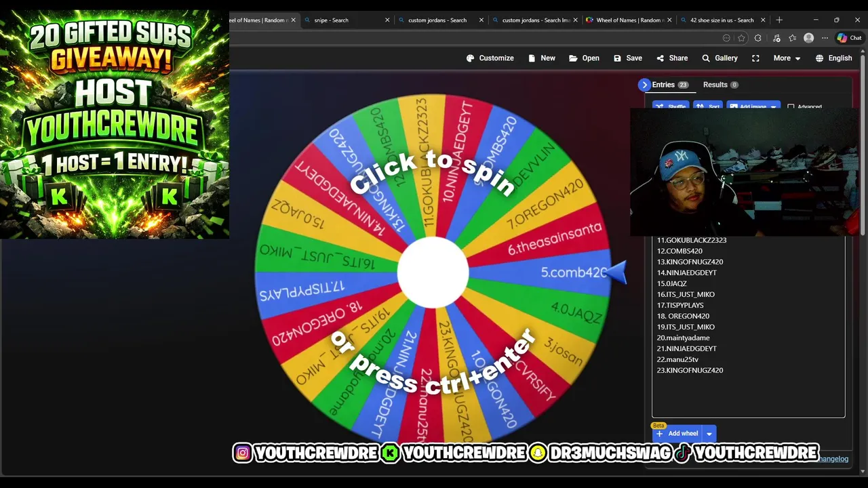This screenshot has width=868, height=488.
Task: Save the current wheel
Action: 627,58
